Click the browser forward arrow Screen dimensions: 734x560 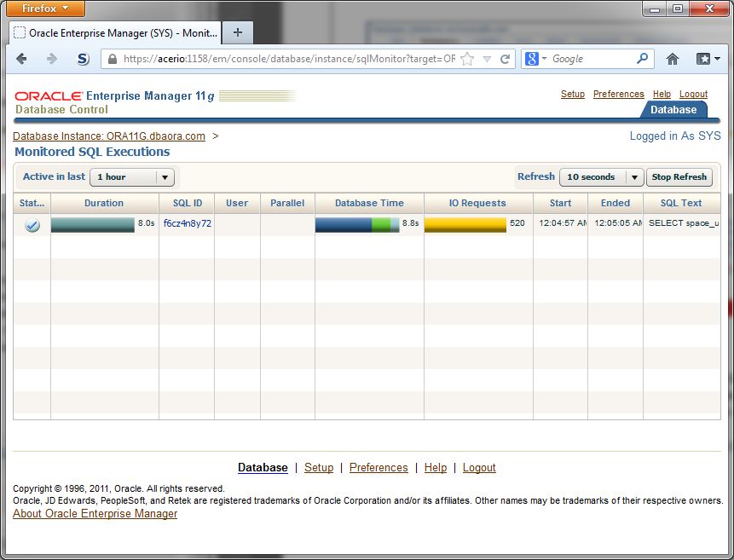[x=51, y=59]
